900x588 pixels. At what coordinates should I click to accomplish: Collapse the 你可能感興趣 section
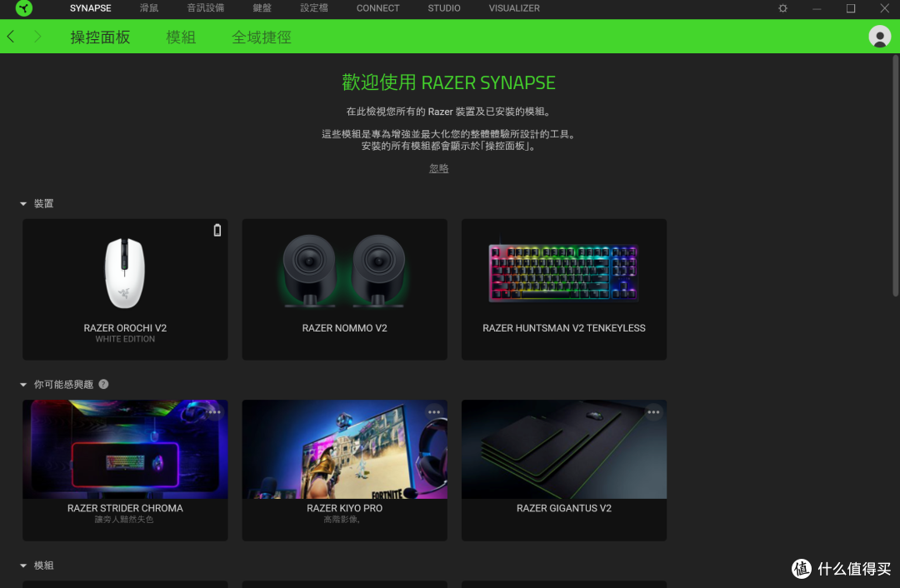coord(23,384)
